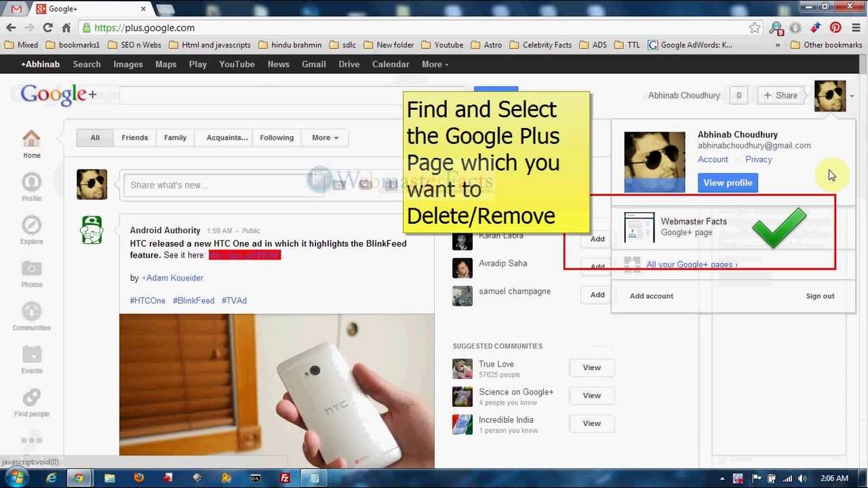The width and height of the screenshot is (868, 488).
Task: View the Science on Google+ community
Action: click(x=591, y=395)
